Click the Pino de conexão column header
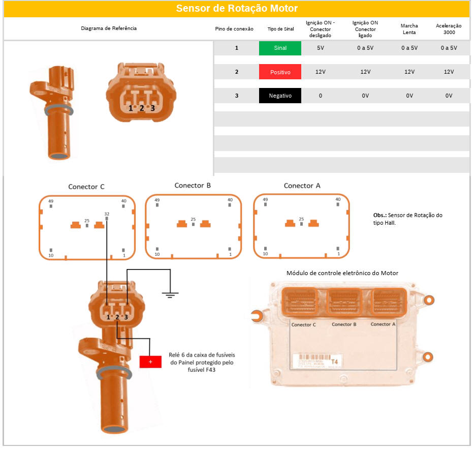476x449 pixels. 234,29
